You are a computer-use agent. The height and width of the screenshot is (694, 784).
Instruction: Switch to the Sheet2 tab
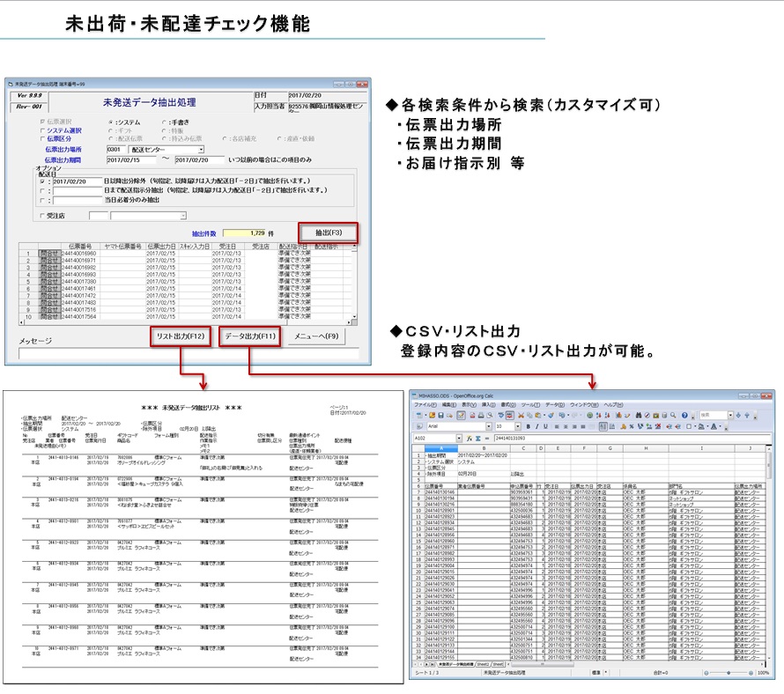[483, 665]
